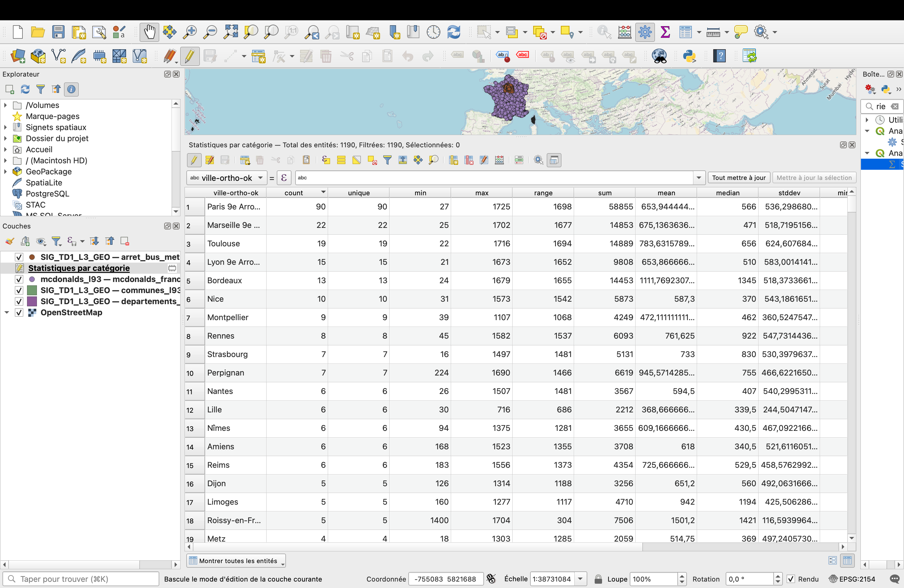Switch to the Explorateur panel
This screenshot has width=904, height=588.
click(21, 74)
